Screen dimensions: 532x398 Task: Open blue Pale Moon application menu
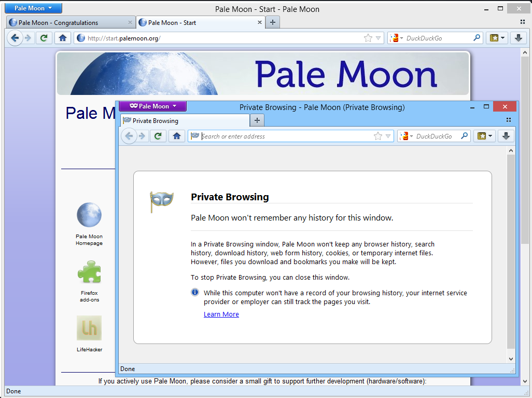tap(33, 8)
